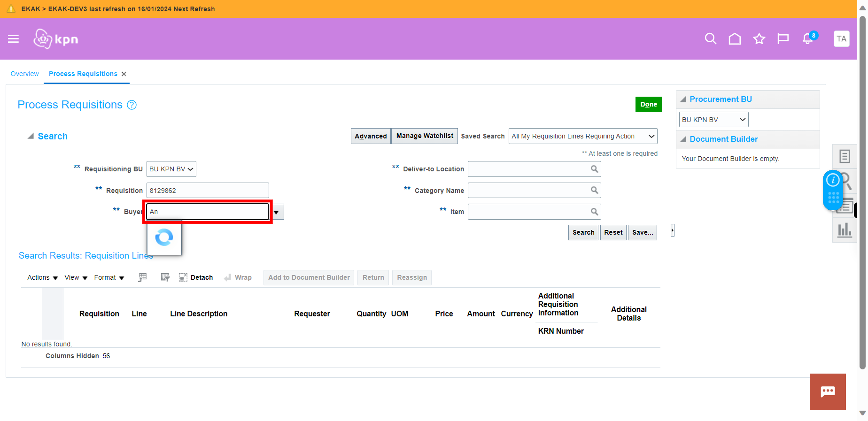Click the Save... button
The height and width of the screenshot is (421, 868).
[x=643, y=232]
